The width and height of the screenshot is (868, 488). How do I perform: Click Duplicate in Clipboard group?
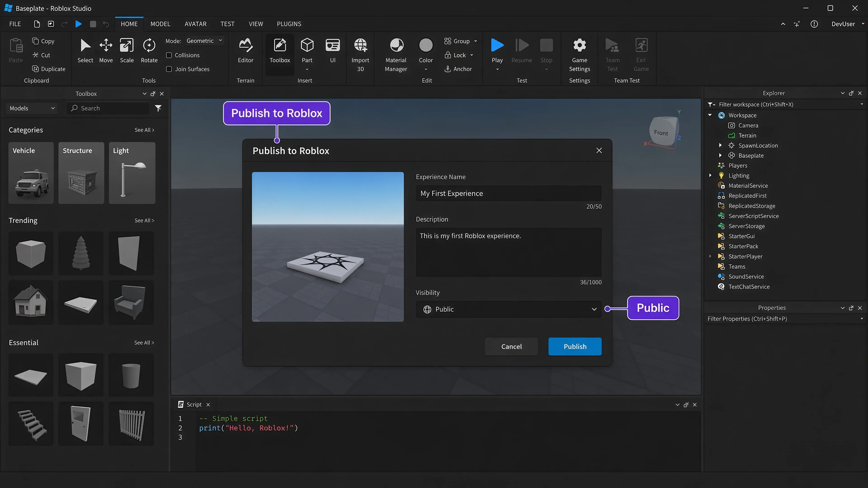(49, 69)
